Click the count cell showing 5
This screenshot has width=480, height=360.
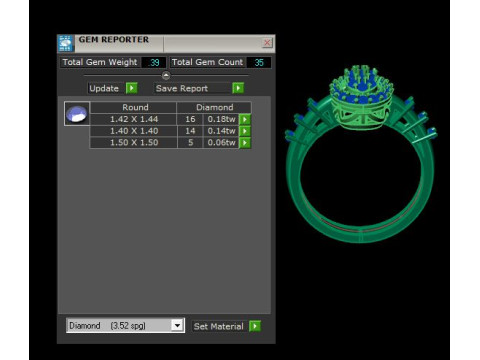pyautogui.click(x=190, y=143)
